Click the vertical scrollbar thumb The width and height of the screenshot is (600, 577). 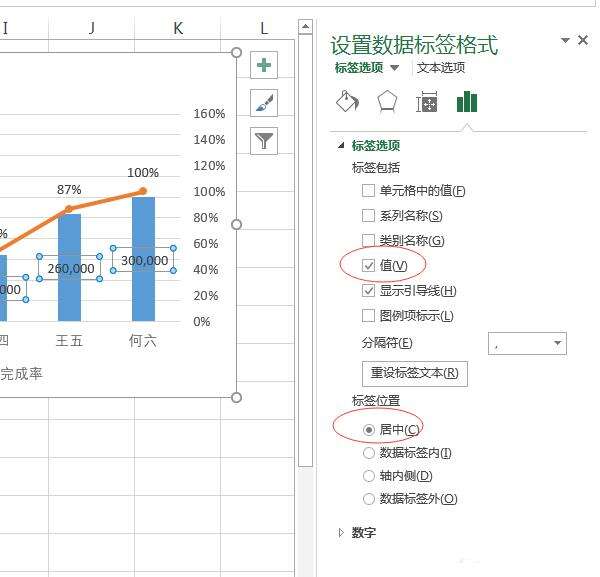305,250
